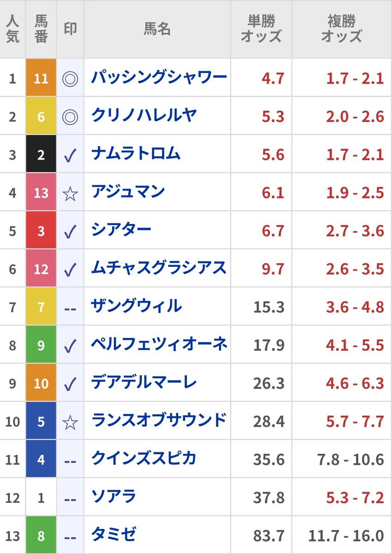The image size is (392, 554).
Task: Click the orange horse number 11 box
Action: (41, 78)
